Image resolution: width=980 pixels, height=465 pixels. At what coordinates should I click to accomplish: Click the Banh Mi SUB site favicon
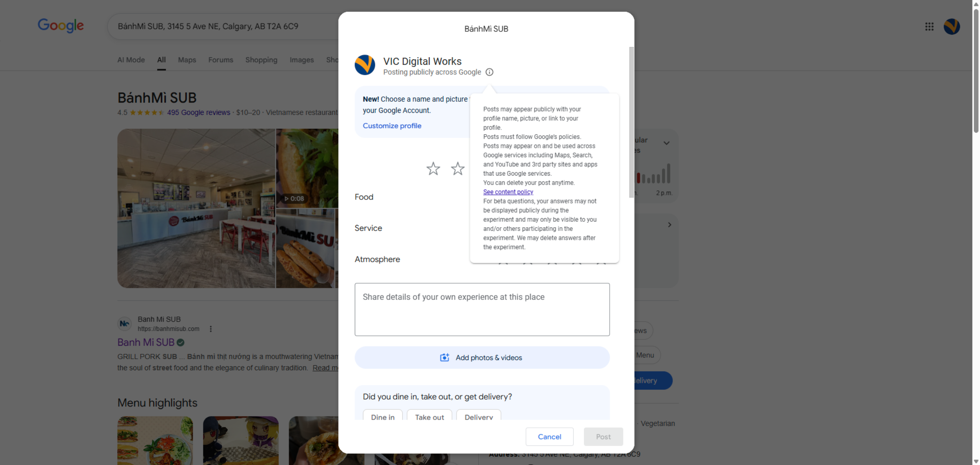[x=125, y=324]
